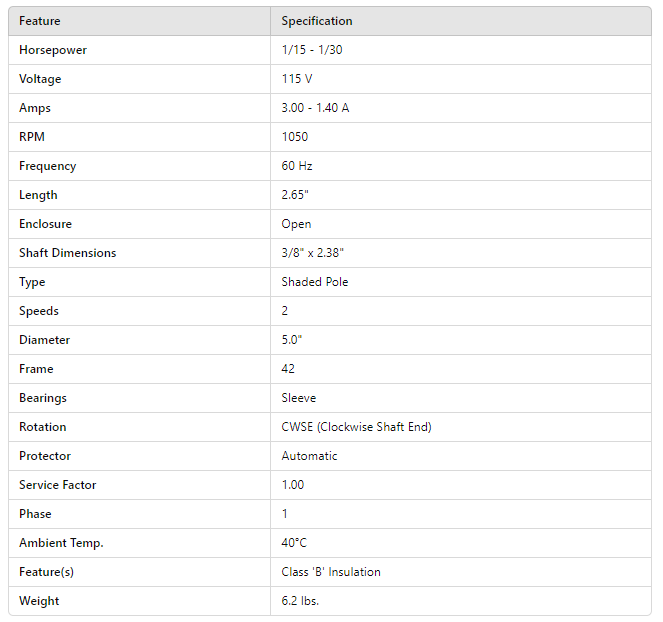The width and height of the screenshot is (663, 622).
Task: Select the Enclosure row label
Action: tap(45, 224)
